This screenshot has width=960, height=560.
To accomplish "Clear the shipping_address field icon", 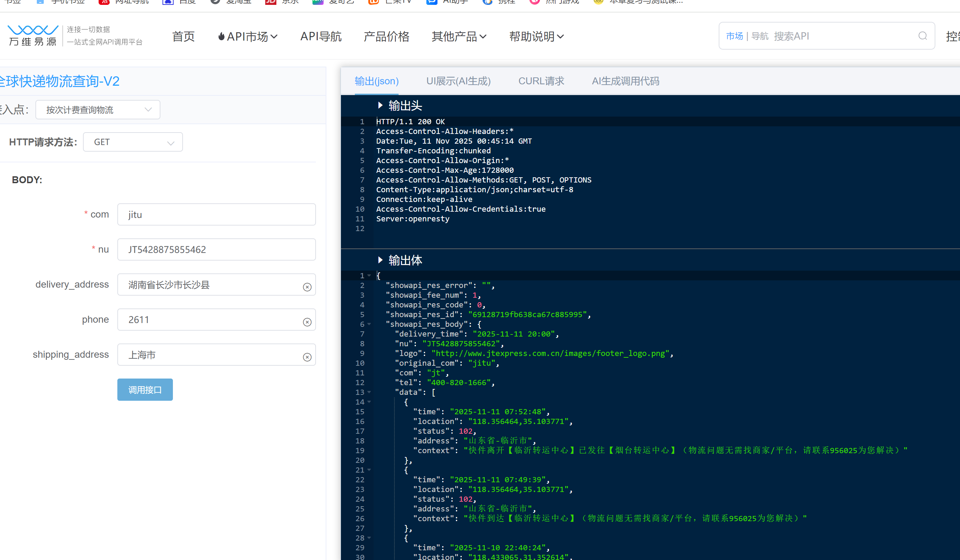I will pyautogui.click(x=307, y=357).
